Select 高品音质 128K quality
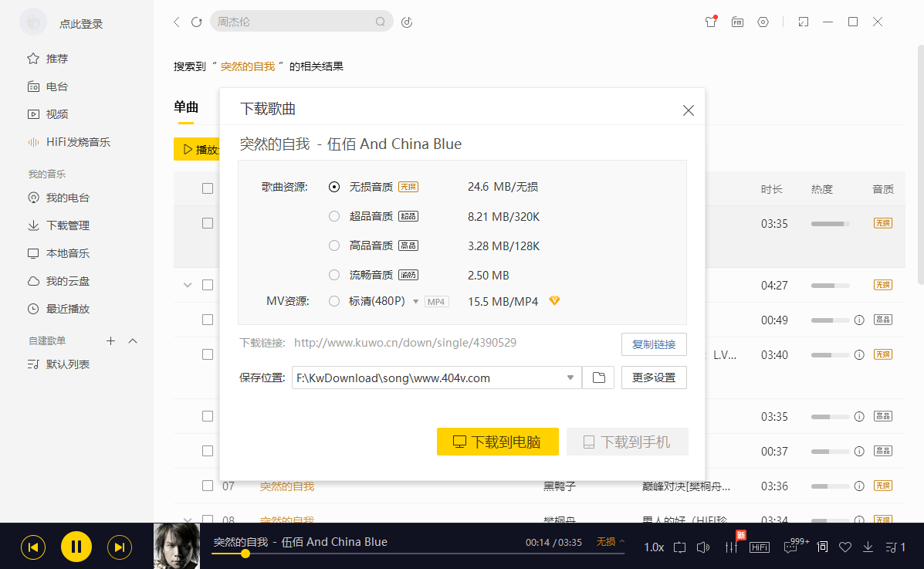 [x=333, y=246]
